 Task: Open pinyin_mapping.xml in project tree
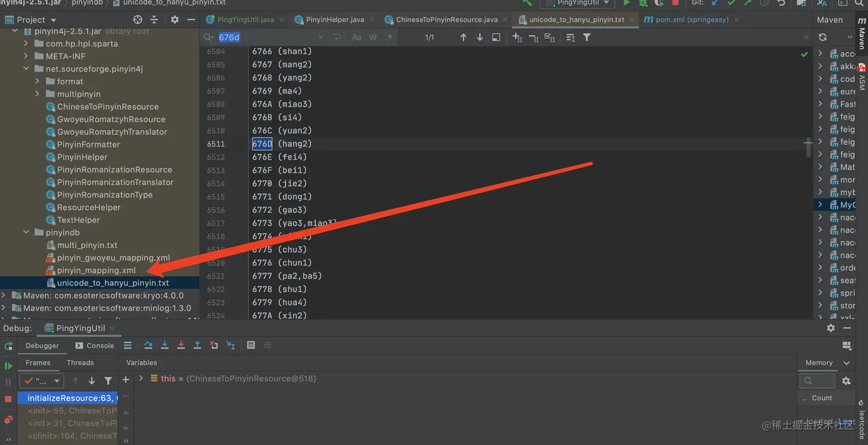click(96, 270)
